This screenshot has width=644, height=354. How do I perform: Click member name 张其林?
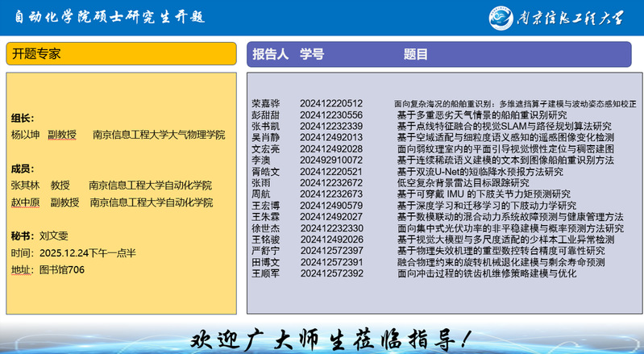25,185
